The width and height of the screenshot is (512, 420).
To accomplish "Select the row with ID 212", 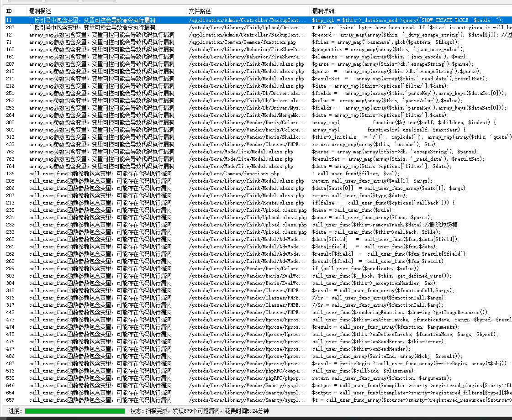I will [259, 86].
